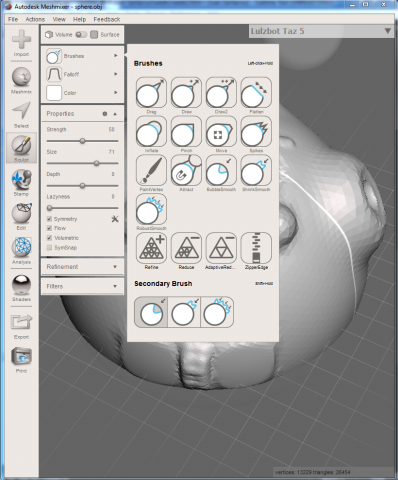Viewport: 398px width, 480px height.
Task: Click the Lazyness slider handle
Action: 49,208
